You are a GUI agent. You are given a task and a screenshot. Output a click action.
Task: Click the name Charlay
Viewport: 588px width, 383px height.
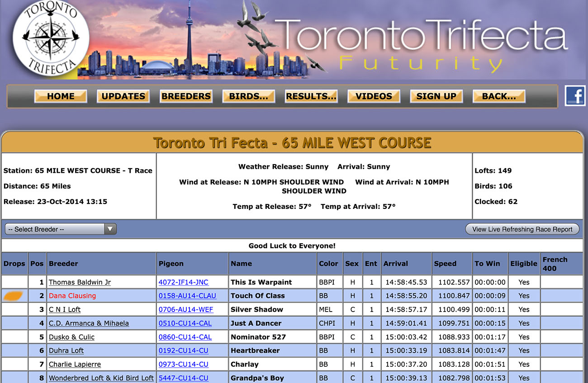tap(244, 364)
